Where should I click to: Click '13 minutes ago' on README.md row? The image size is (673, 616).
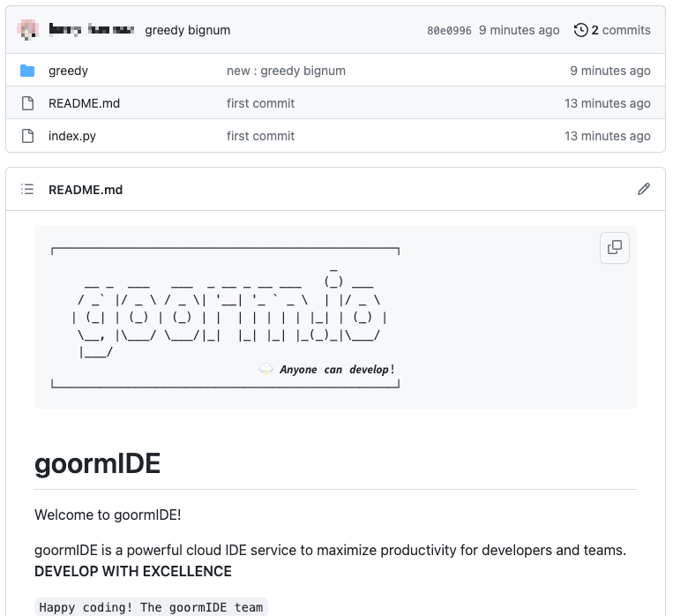(x=608, y=103)
